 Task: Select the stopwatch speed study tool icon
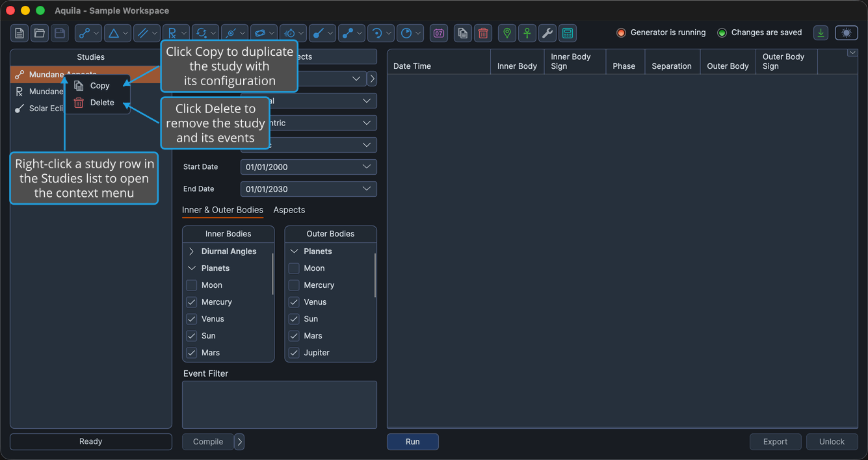[x=289, y=33]
